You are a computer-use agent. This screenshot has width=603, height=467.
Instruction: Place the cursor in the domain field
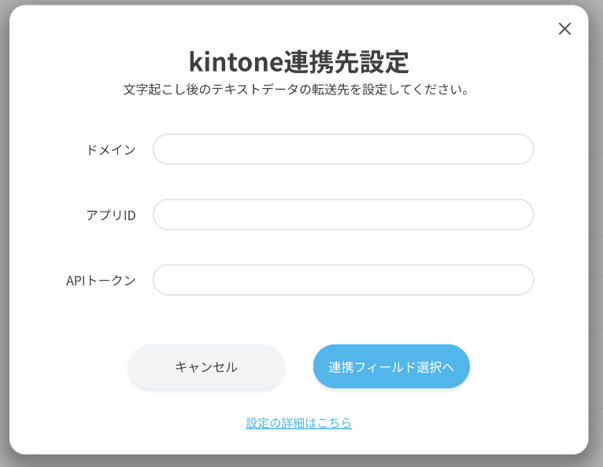coord(343,149)
